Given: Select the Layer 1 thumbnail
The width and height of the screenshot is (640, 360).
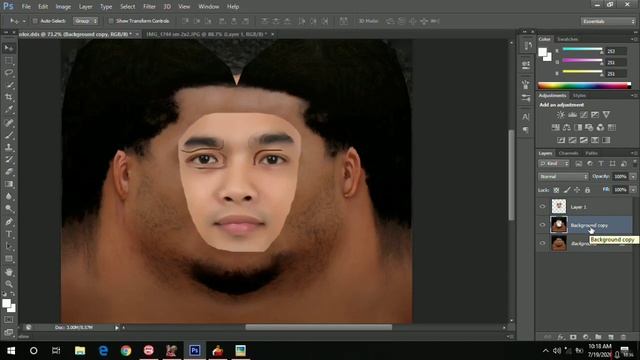Looking at the screenshot, I should (x=559, y=207).
